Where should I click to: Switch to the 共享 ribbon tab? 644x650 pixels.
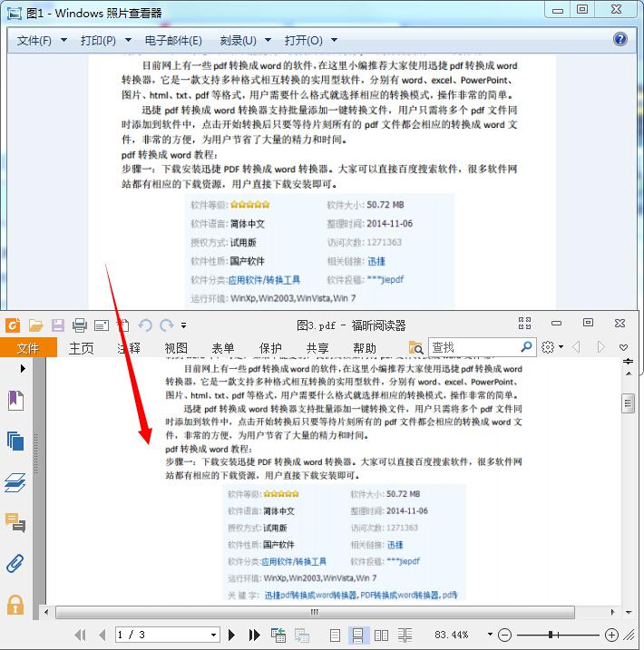coord(317,348)
